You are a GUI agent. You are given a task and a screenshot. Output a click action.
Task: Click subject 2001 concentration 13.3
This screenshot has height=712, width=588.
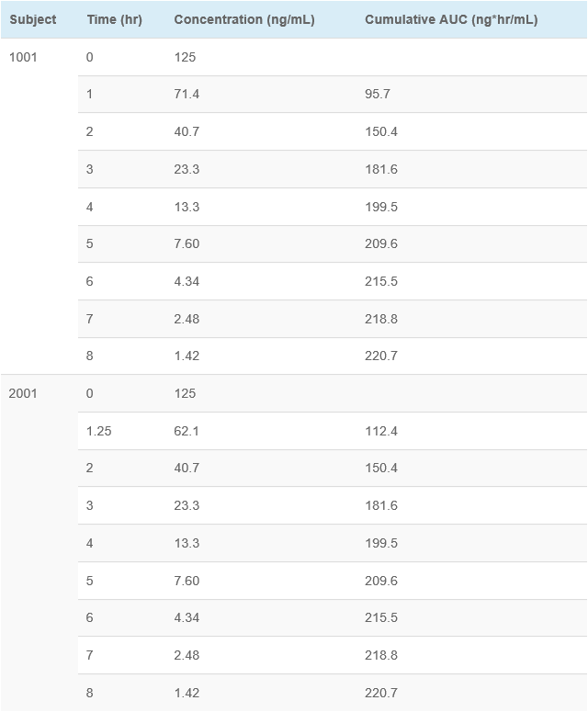tap(187, 543)
